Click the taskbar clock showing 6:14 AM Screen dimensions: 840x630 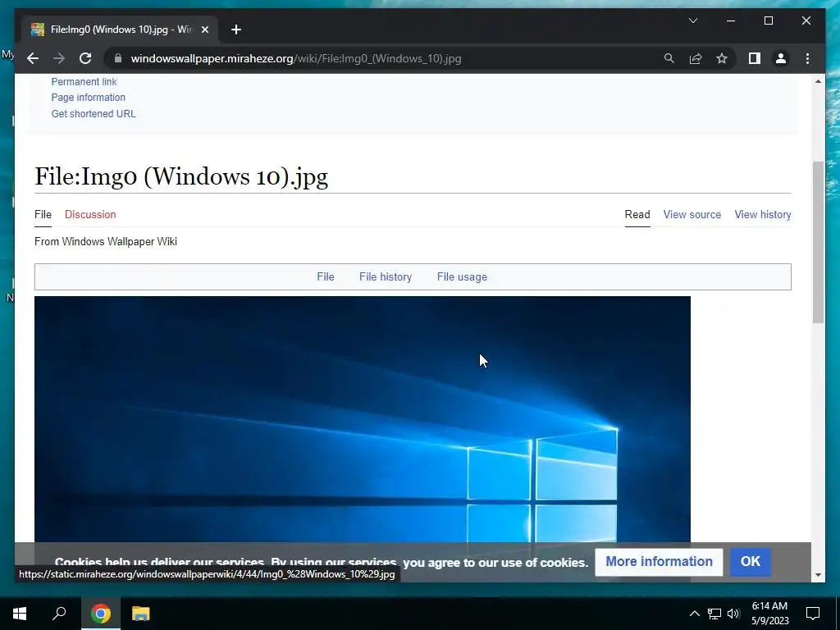(769, 614)
